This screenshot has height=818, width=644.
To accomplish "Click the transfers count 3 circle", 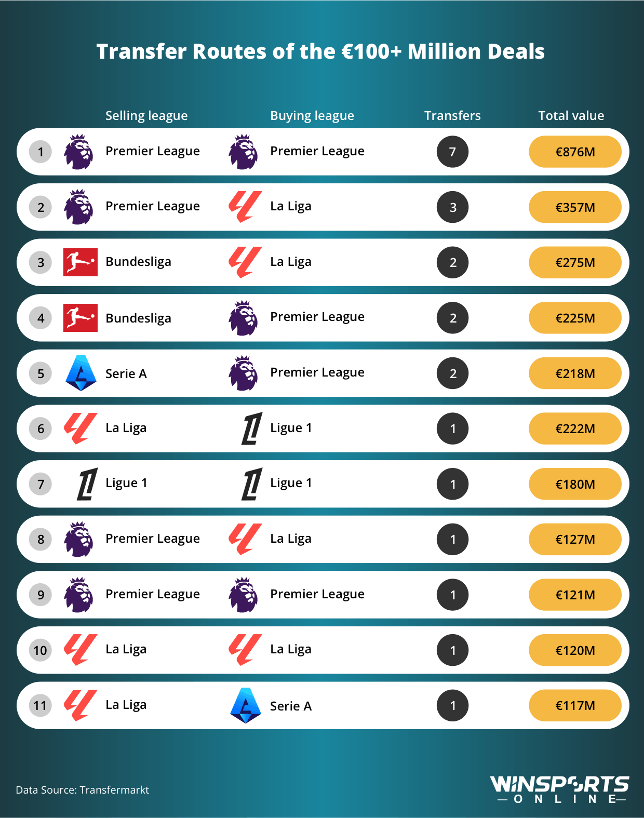I will 452,207.
